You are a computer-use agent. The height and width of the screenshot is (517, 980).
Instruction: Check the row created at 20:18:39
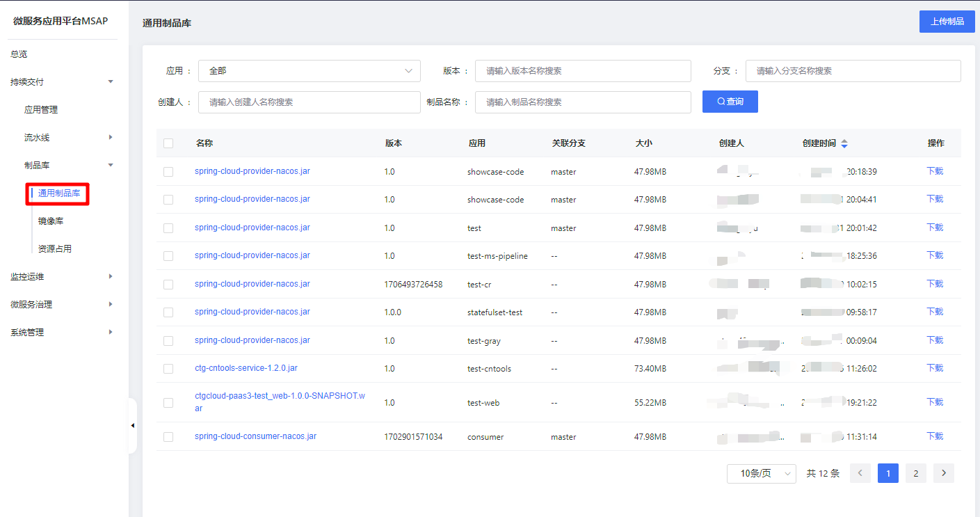coord(168,172)
